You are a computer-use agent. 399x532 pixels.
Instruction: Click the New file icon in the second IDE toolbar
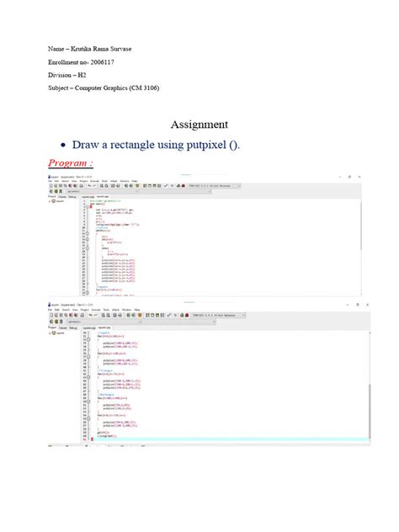coord(51,315)
